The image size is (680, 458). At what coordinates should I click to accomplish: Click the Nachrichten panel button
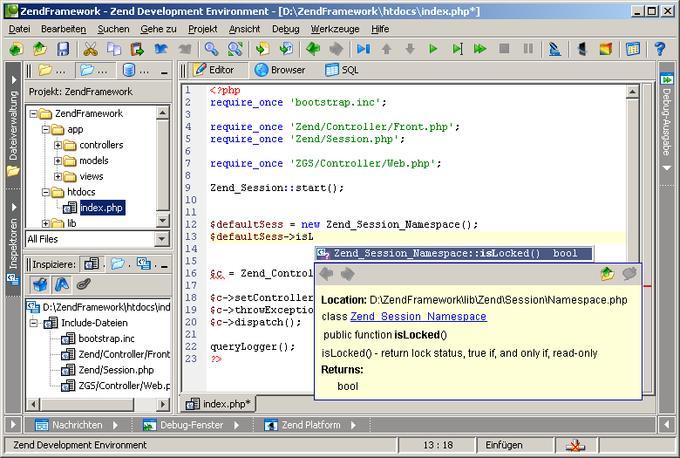(x=69, y=425)
